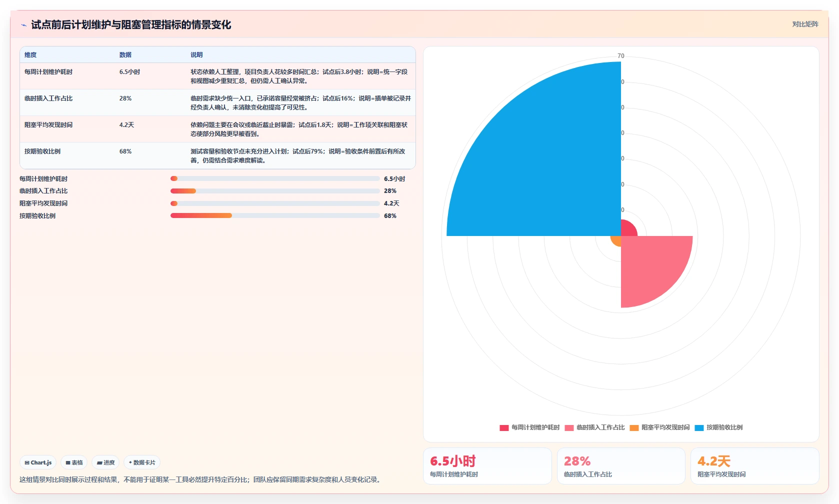
Task: Click the 28% table cell
Action: pyautogui.click(x=125, y=98)
